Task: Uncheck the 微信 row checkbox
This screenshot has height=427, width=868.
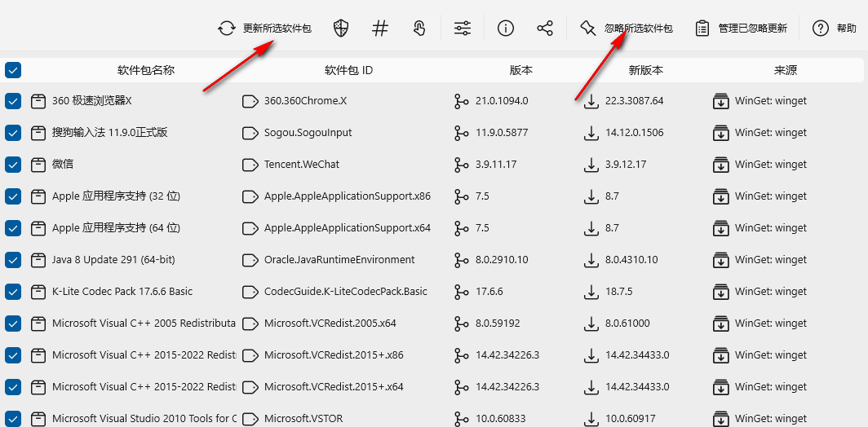Action: click(x=13, y=165)
